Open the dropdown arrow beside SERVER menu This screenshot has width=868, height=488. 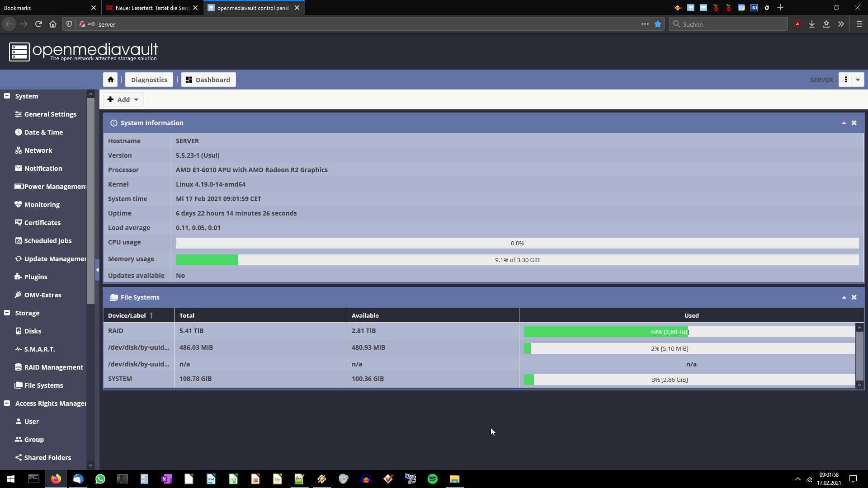[x=858, y=80]
